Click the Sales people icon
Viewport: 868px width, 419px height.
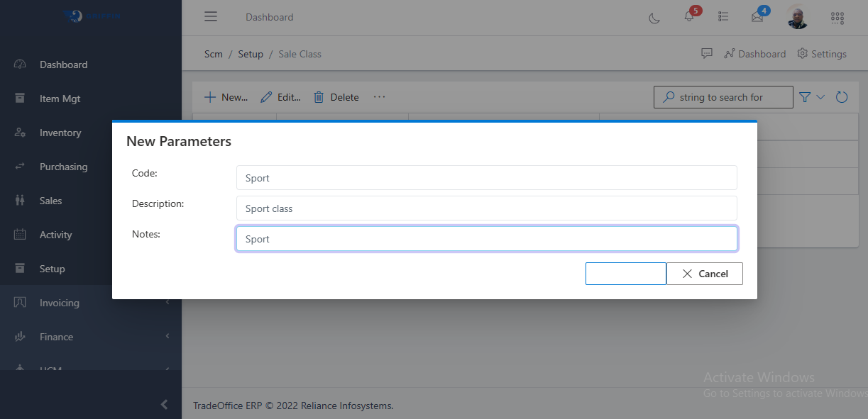(20, 201)
